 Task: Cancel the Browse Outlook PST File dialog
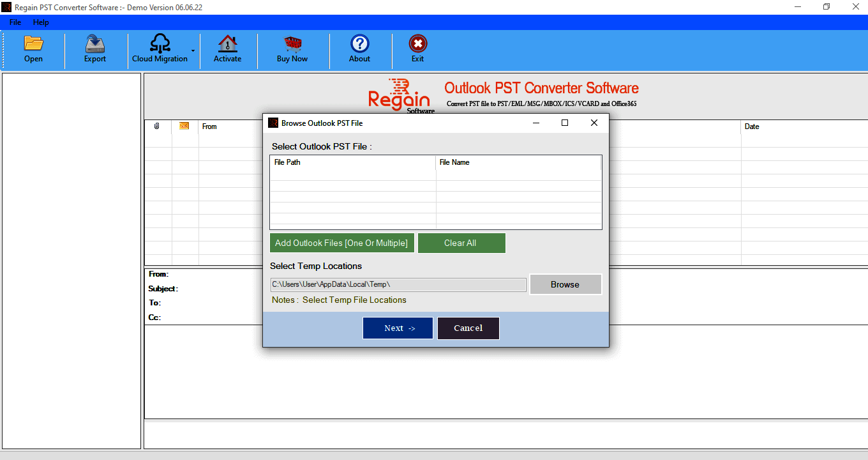(468, 328)
